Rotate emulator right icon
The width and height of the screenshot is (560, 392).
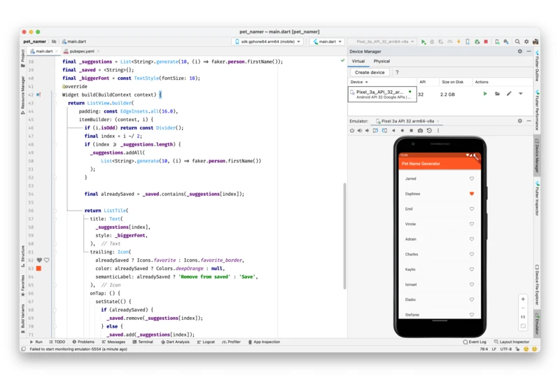(384, 131)
